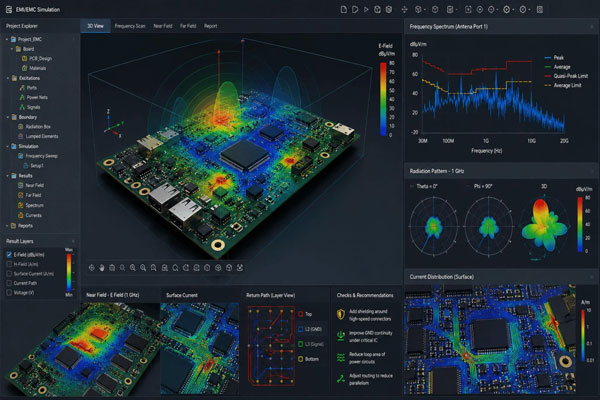Switch to the Frequency Scan tab
The image size is (600, 400).
(130, 26)
